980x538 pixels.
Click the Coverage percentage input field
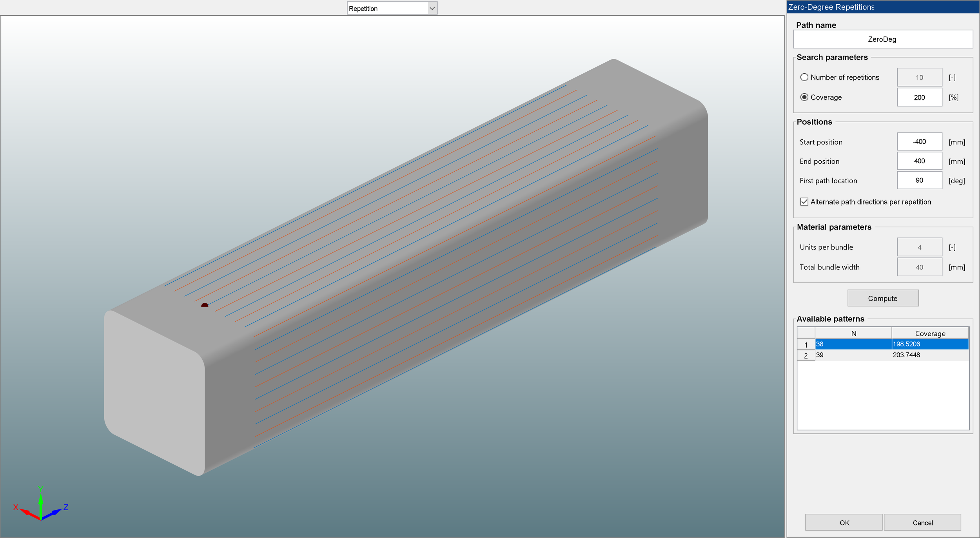tap(919, 97)
